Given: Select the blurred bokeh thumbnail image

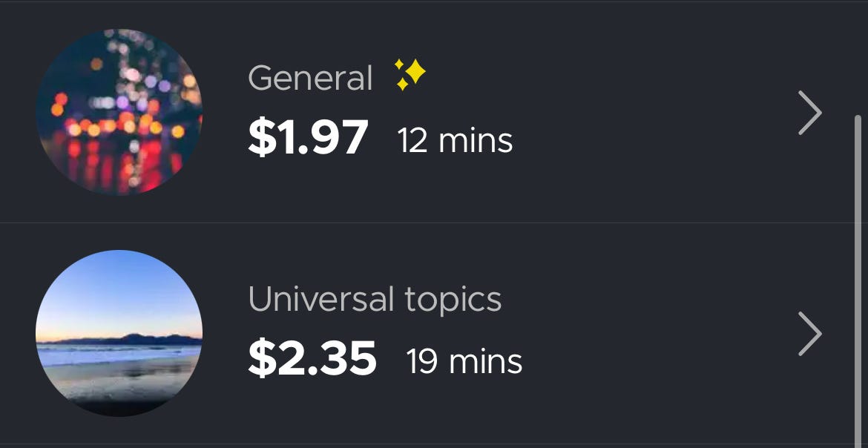Looking at the screenshot, I should tap(119, 111).
